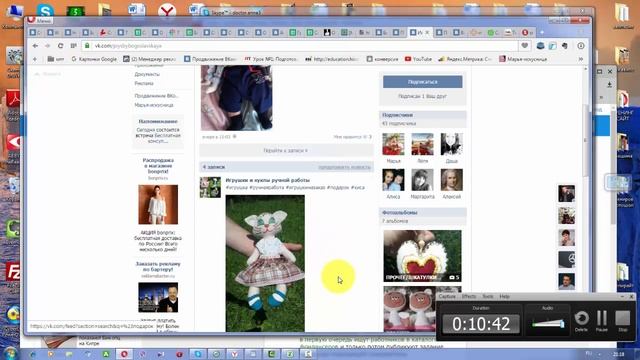Click Мне нравится like on top post
The height and width of the screenshot is (360, 640).
tap(352, 137)
